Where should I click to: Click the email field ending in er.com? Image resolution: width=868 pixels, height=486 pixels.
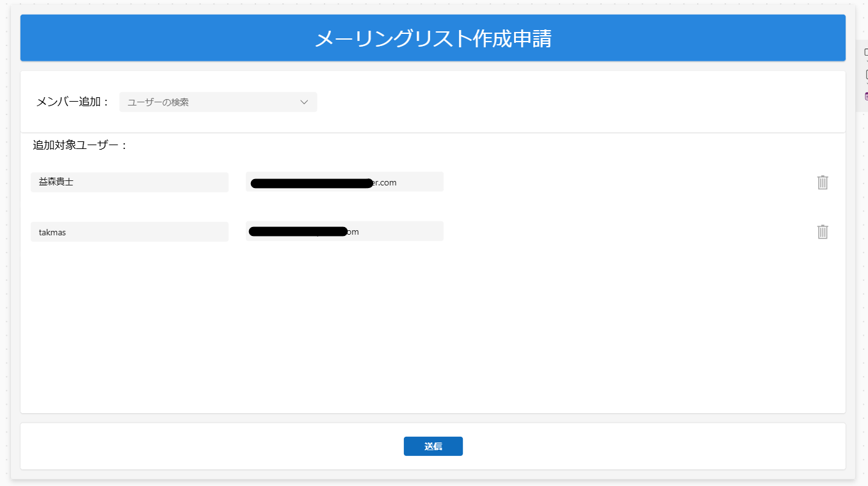(x=344, y=182)
